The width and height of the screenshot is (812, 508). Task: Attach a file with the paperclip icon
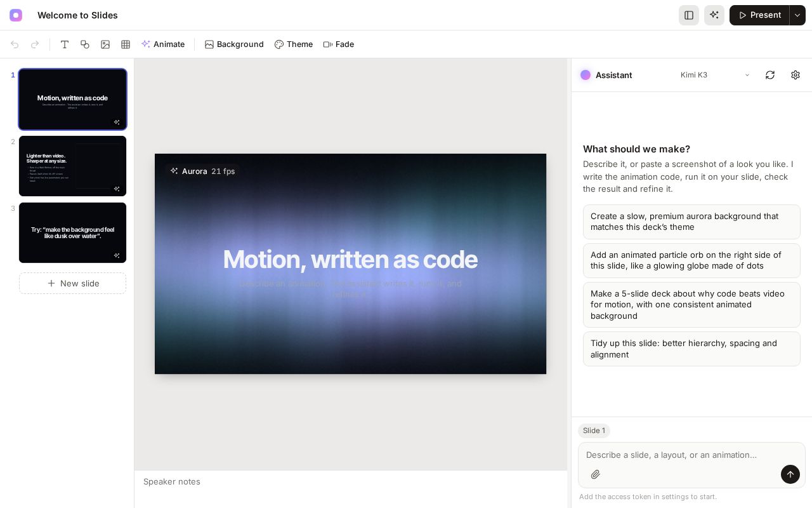(x=595, y=474)
